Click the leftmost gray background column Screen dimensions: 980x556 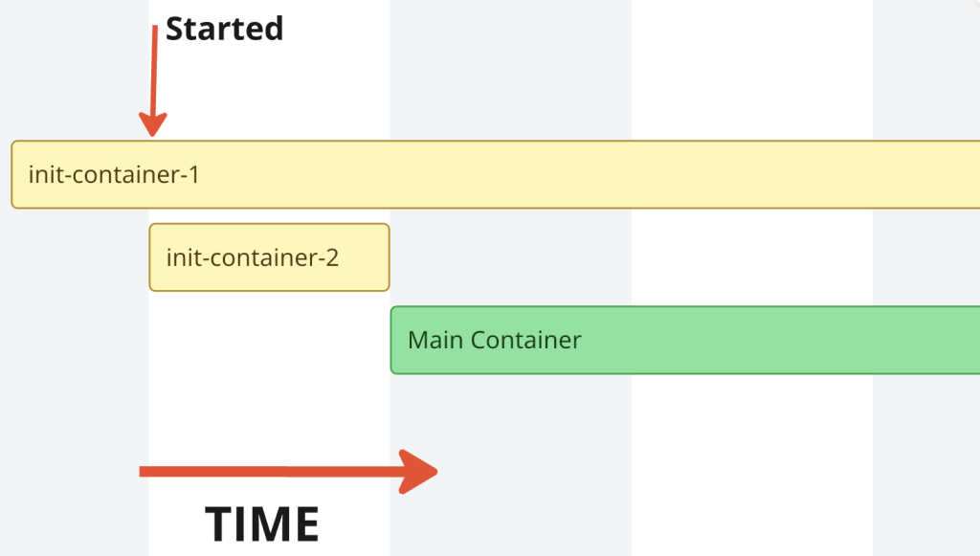(x=72, y=383)
